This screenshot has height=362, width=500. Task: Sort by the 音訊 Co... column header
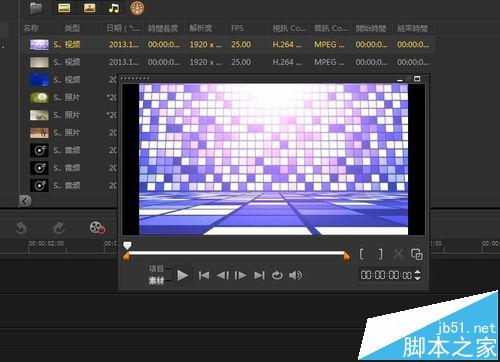point(331,28)
